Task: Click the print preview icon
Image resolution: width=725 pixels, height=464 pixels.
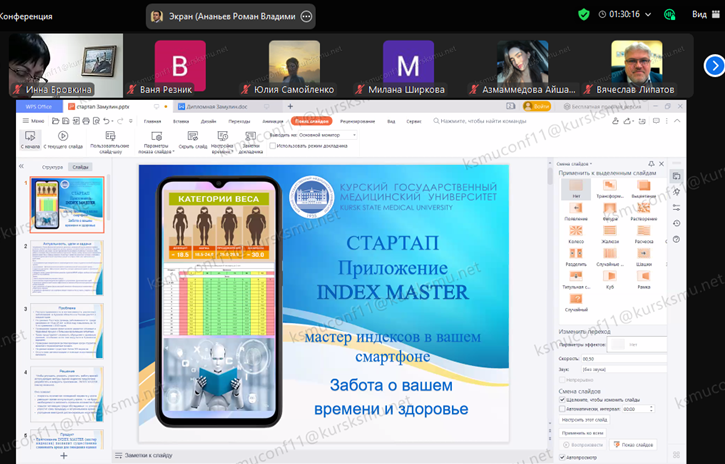Action: click(x=96, y=121)
